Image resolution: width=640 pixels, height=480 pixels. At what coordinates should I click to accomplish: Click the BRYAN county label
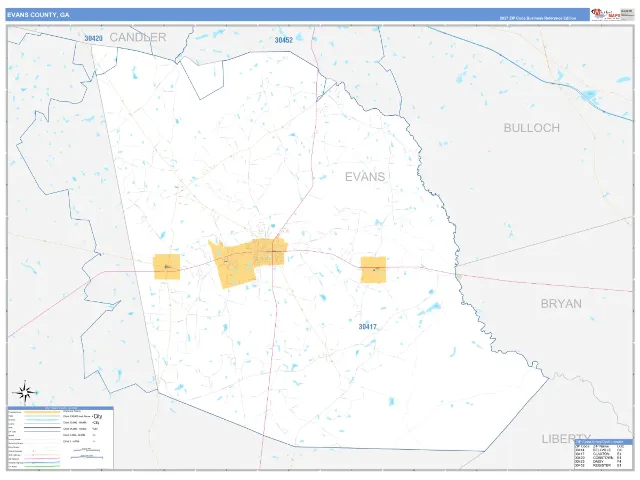coord(561,304)
